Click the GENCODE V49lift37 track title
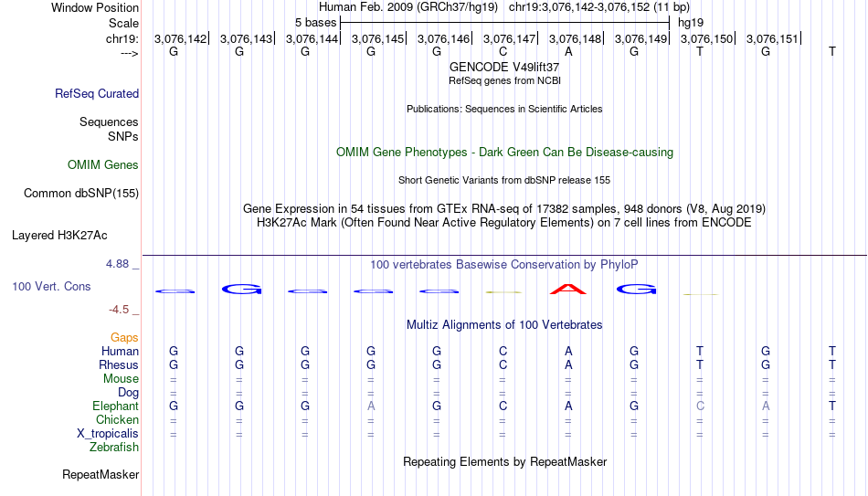 pos(504,67)
